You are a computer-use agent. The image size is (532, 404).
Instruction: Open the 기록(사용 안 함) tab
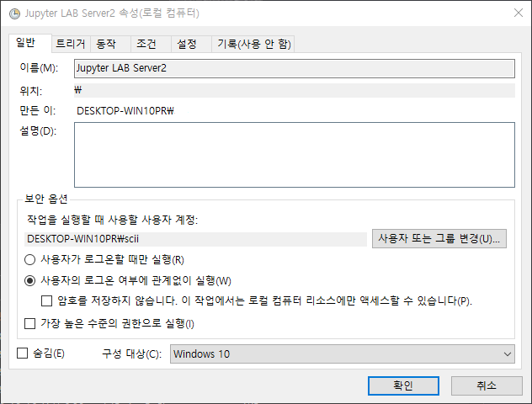[x=253, y=44]
